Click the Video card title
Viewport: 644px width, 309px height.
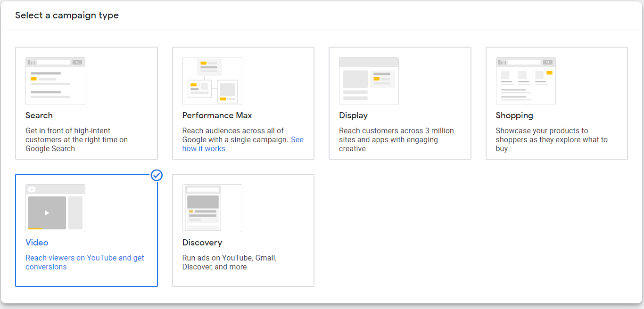click(37, 243)
